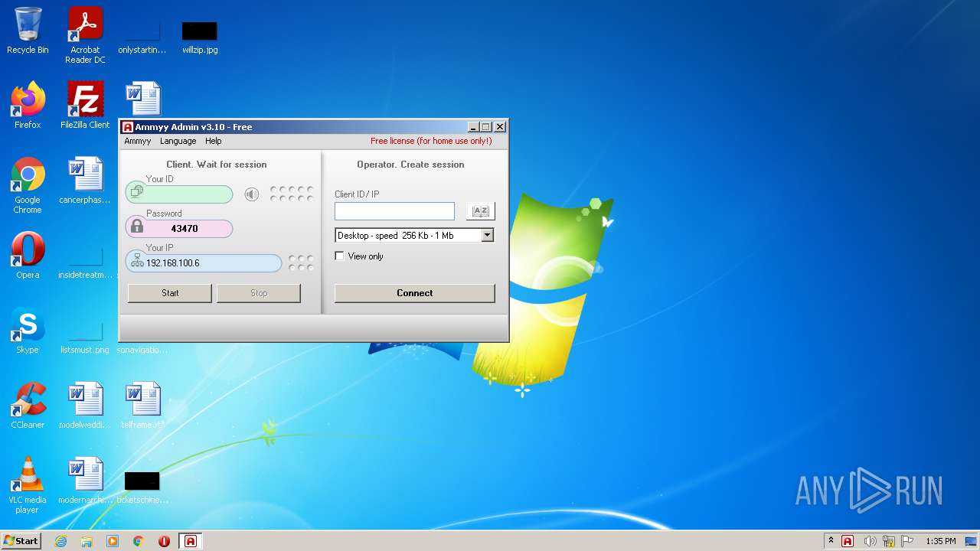Select the onlystartin desktop file

point(142,37)
